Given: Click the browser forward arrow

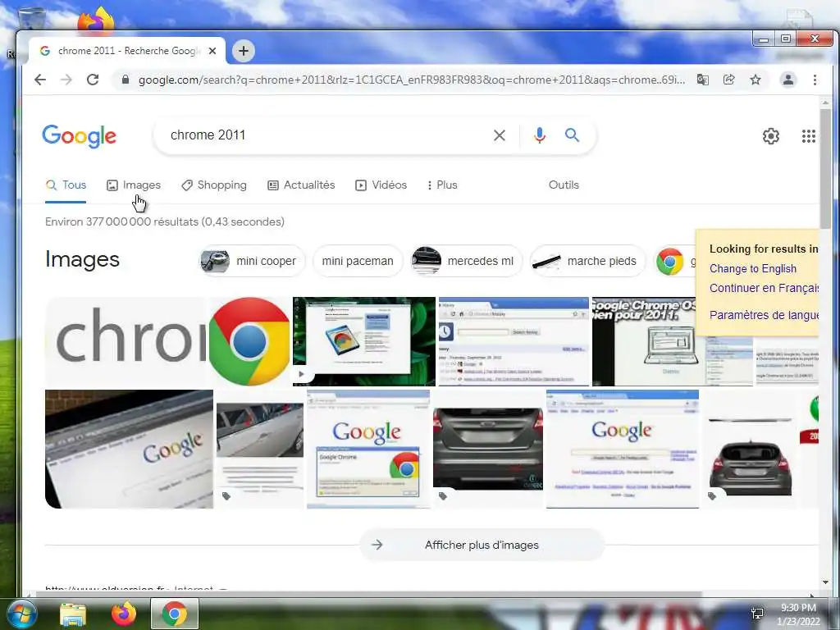Looking at the screenshot, I should pyautogui.click(x=66, y=80).
